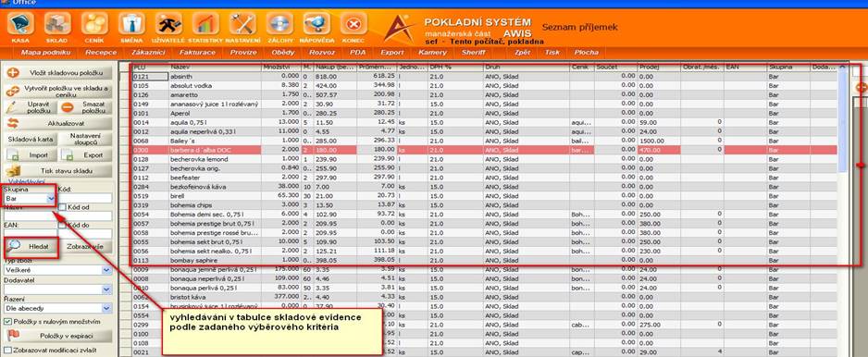Click the Vložit skladovou položku button
This screenshot has width=868, height=357.
click(58, 72)
